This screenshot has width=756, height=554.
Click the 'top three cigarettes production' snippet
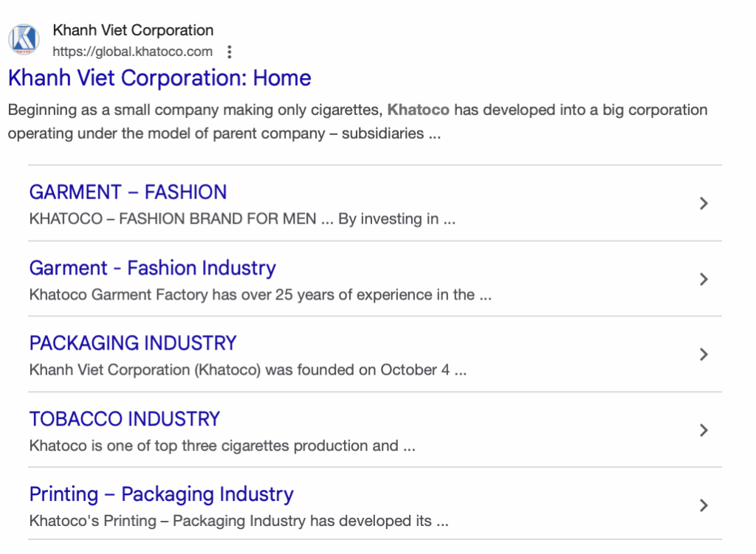258,446
